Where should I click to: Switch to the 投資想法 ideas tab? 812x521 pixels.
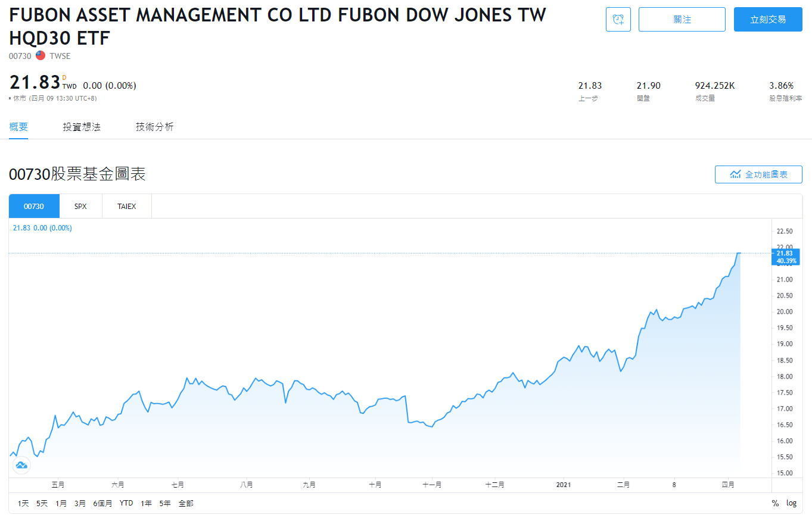(82, 127)
